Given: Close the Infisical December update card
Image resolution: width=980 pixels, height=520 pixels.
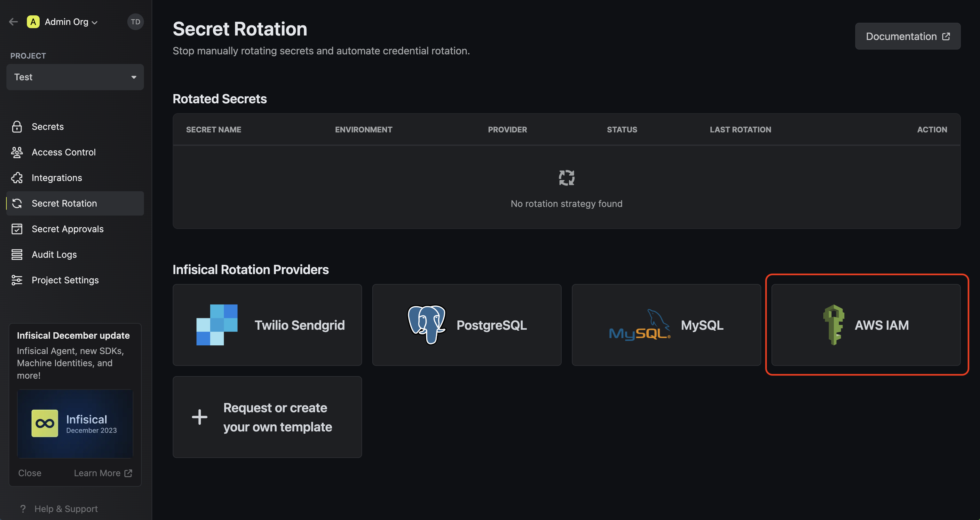Looking at the screenshot, I should pyautogui.click(x=30, y=473).
